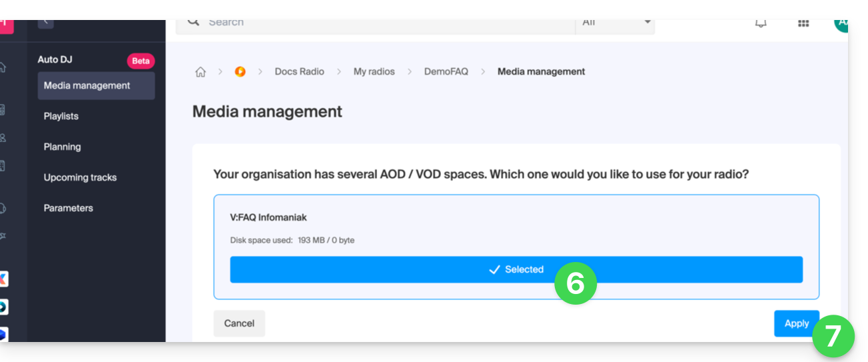This screenshot has height=362, width=868.
Task: Click the home icon in left rail
Action: pyautogui.click(x=3, y=67)
